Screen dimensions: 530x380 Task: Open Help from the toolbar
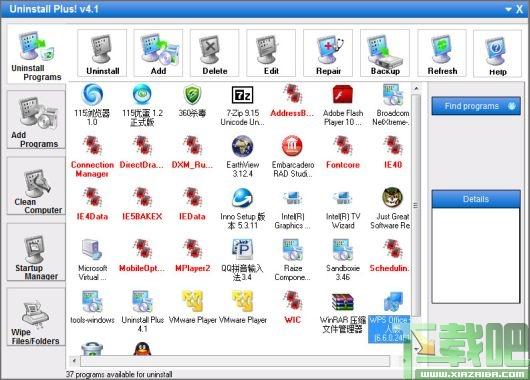tap(498, 53)
